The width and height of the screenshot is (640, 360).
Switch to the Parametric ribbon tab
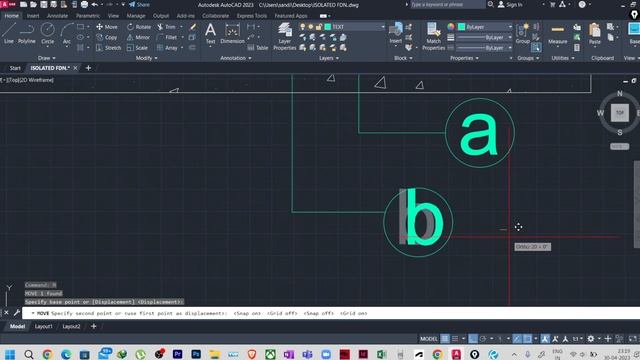click(88, 16)
